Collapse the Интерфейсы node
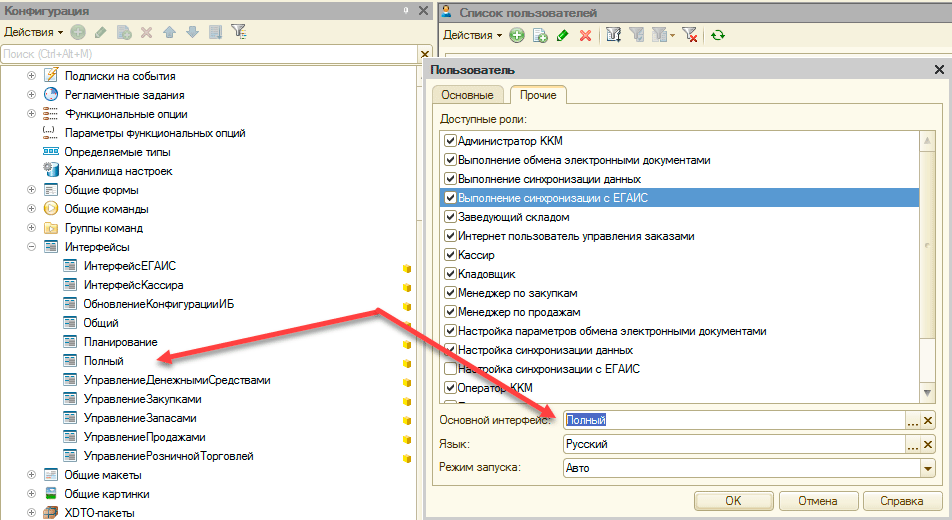 (32, 247)
